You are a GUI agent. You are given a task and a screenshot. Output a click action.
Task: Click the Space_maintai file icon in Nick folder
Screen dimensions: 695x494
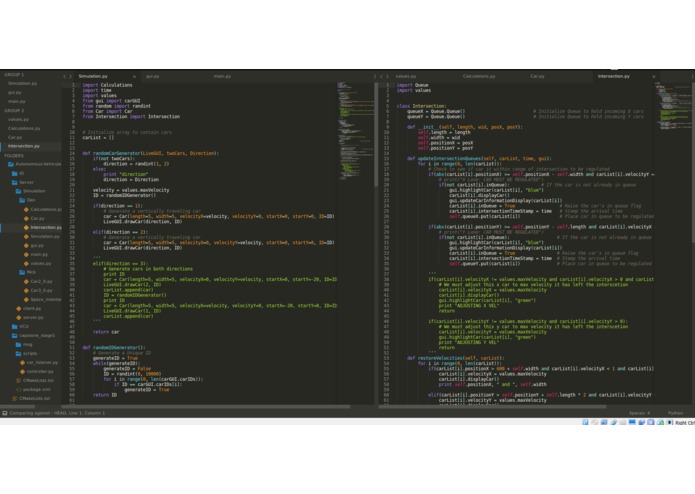[26, 299]
